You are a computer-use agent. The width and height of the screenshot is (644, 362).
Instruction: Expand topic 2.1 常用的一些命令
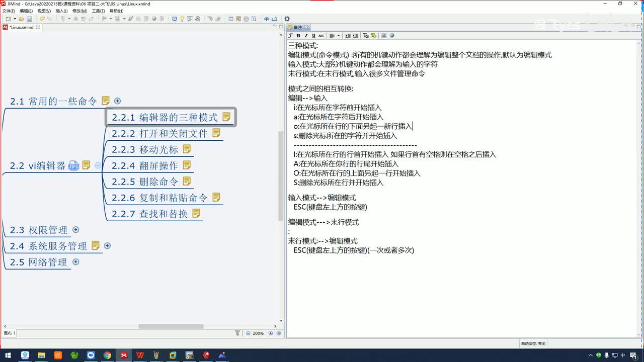click(x=117, y=101)
